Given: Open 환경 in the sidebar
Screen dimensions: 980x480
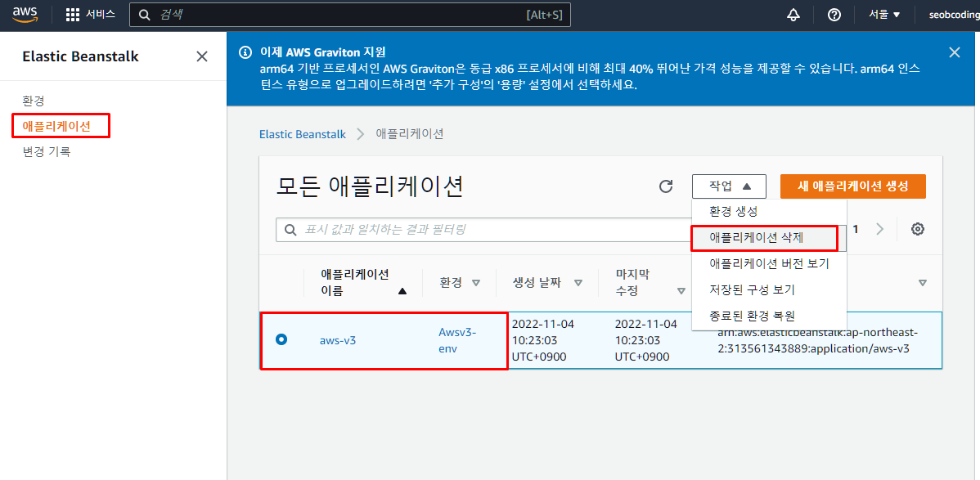Looking at the screenshot, I should (33, 101).
